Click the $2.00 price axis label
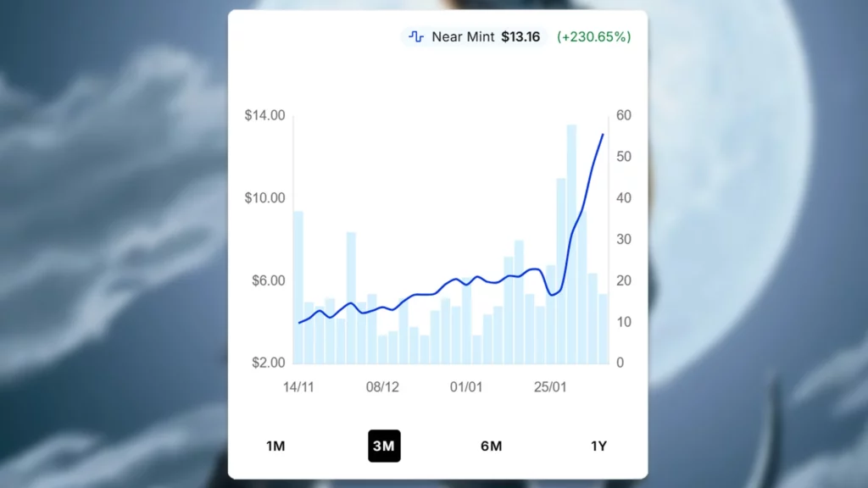This screenshot has height=488, width=868. (267, 363)
